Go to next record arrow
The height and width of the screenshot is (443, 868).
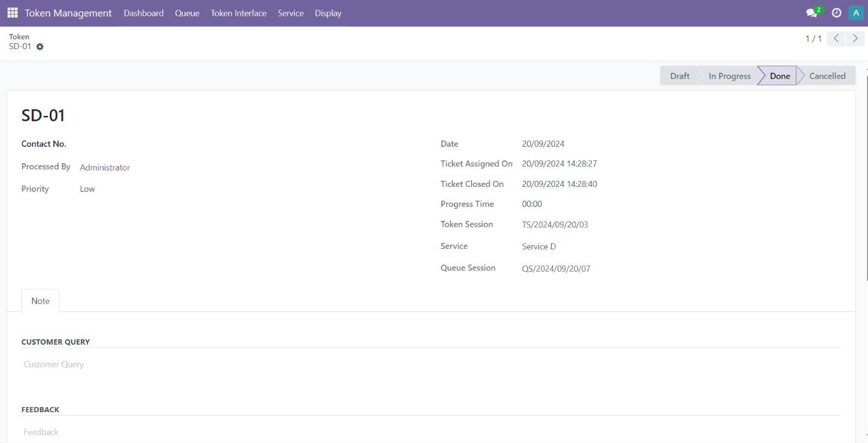tap(855, 39)
